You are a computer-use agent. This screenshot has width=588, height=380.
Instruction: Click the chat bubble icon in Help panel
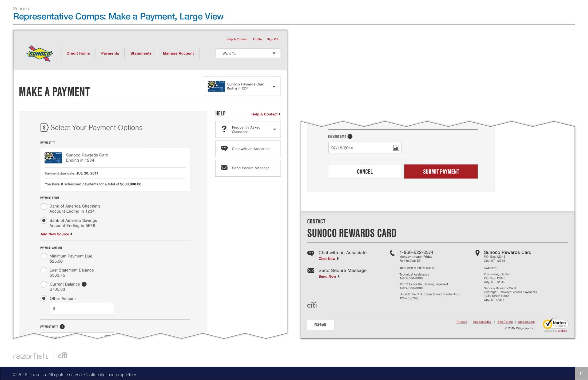pyautogui.click(x=224, y=148)
